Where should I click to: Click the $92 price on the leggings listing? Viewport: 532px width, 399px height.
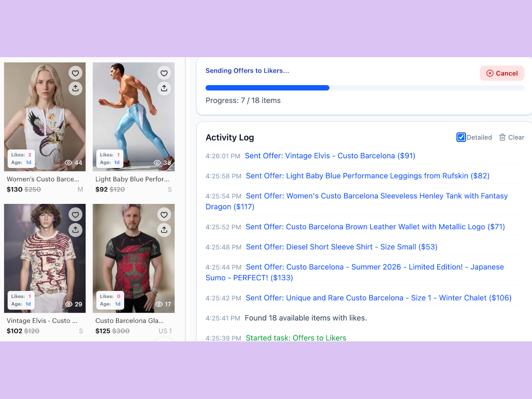(x=102, y=189)
